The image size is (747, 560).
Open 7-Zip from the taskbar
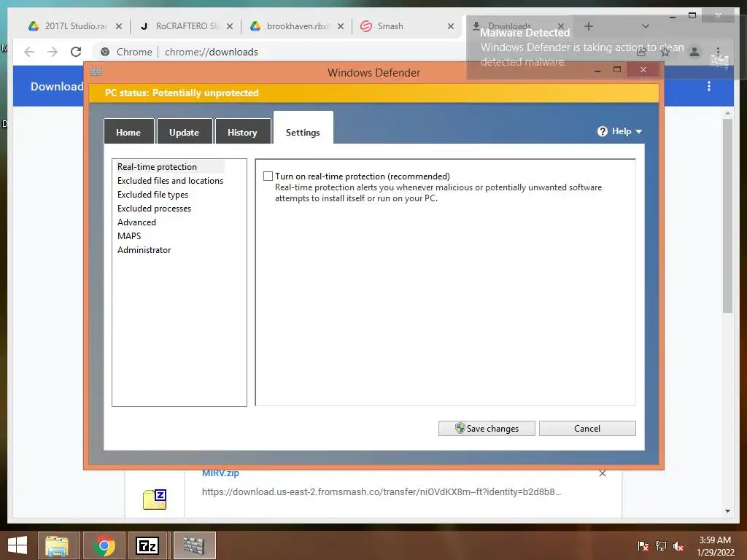(147, 545)
